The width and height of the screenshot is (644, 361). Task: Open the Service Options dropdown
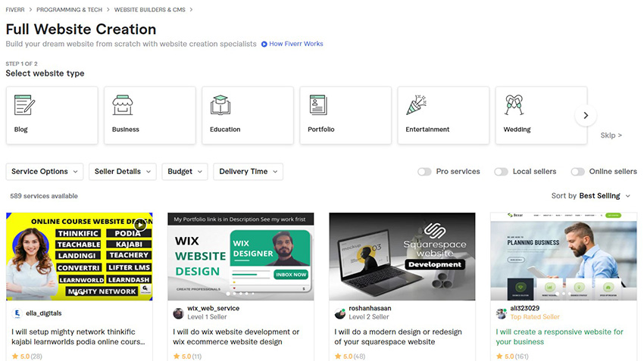pyautogui.click(x=45, y=172)
